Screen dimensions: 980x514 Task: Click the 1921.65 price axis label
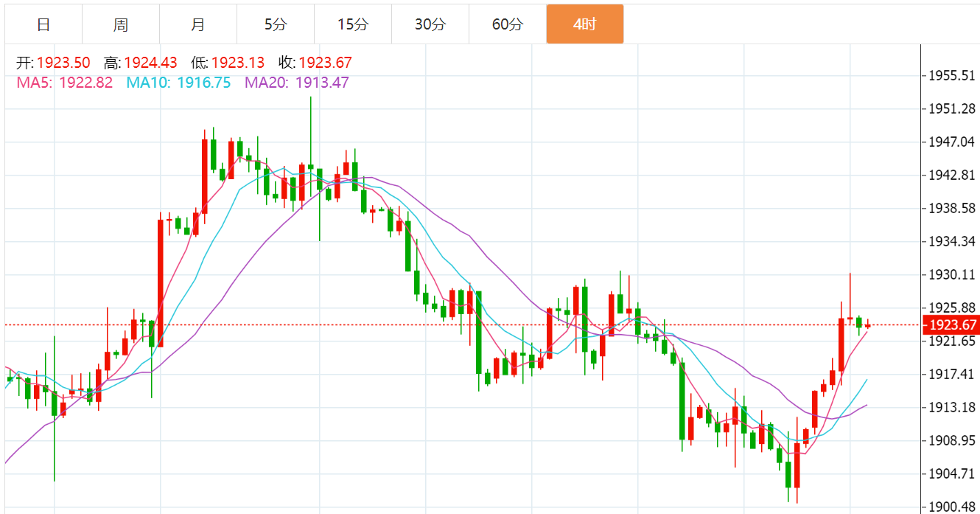[x=951, y=341]
